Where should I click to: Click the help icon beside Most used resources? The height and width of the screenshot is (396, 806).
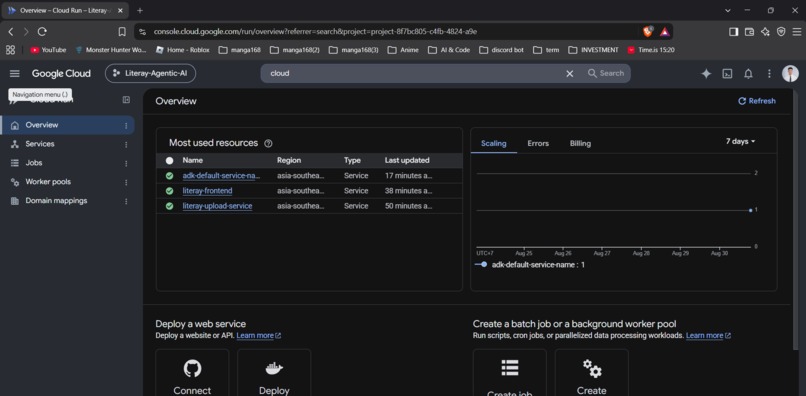point(268,143)
